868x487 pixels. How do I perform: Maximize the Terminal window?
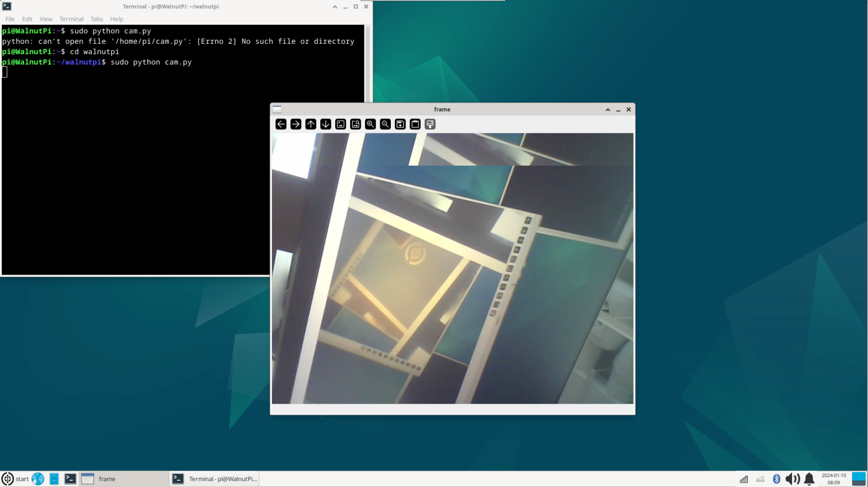pyautogui.click(x=356, y=6)
